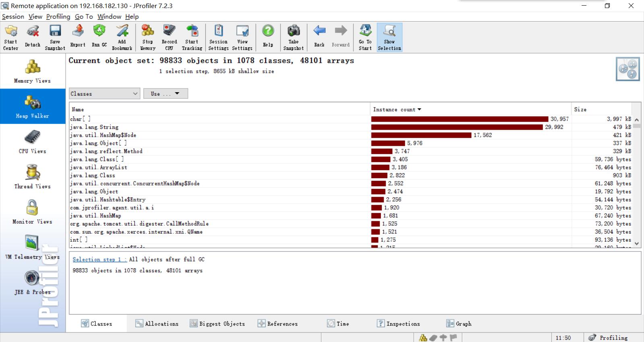Open the Profiling menu
644x342 pixels.
pos(58,16)
